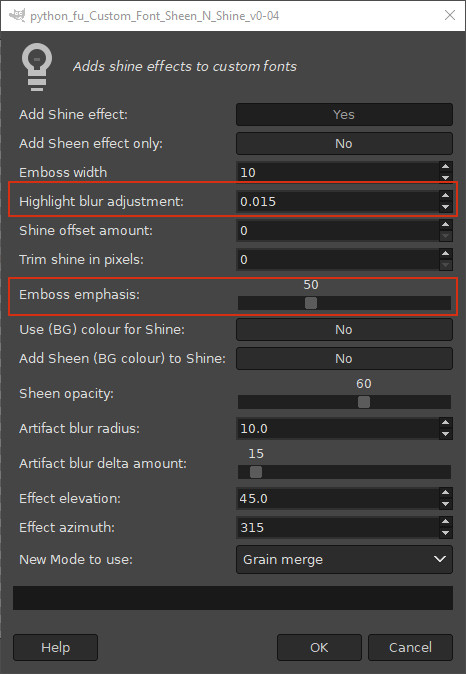The image size is (466, 674).
Task: Toggle Add Sheen effect only option
Action: coord(344,143)
